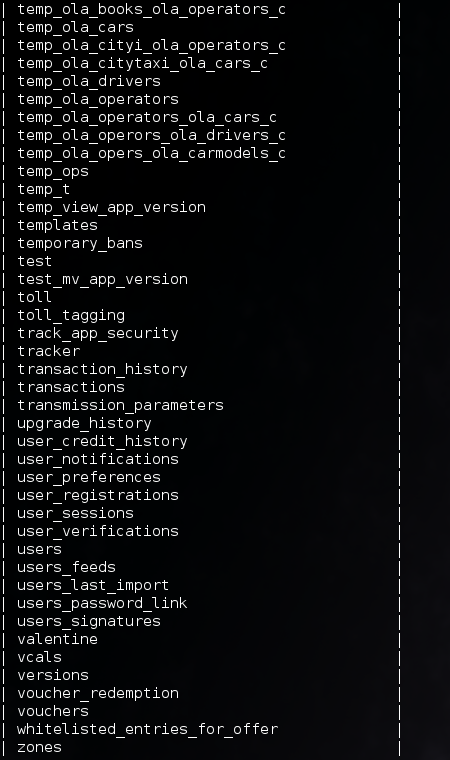The width and height of the screenshot is (450, 760).
Task: Select user_preferences table name
Action: click(89, 477)
